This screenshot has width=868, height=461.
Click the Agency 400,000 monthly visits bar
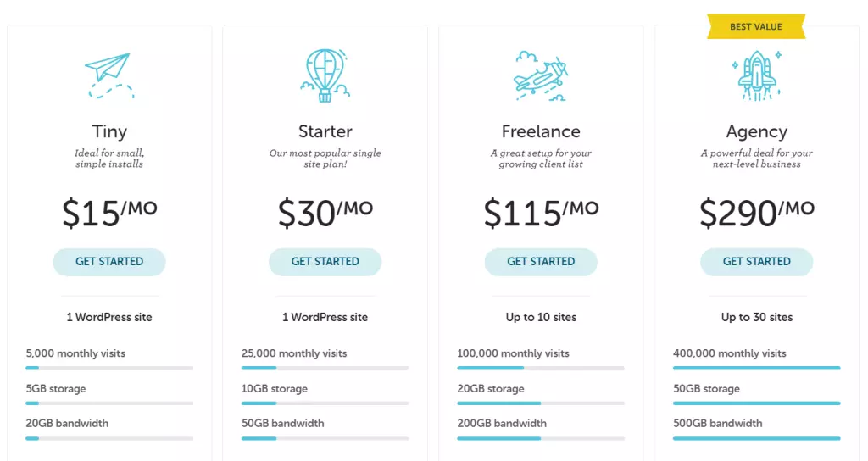coord(756,368)
